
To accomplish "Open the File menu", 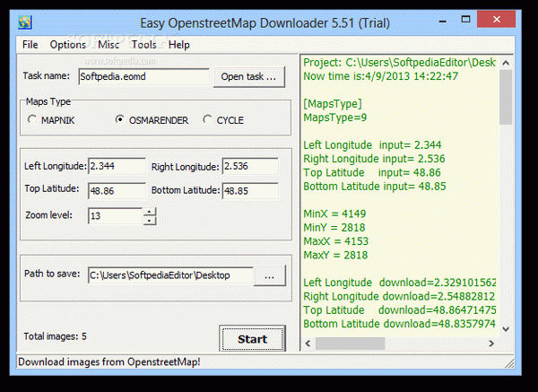I will [x=30, y=45].
